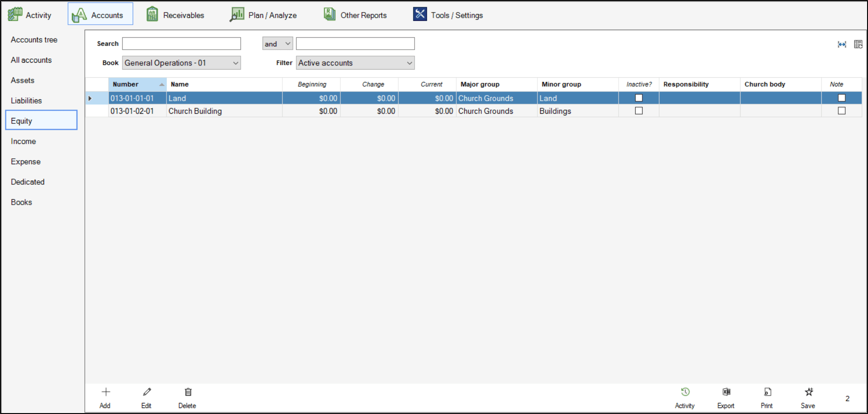The image size is (868, 414).
Task: Select Income in sidebar
Action: pos(23,142)
